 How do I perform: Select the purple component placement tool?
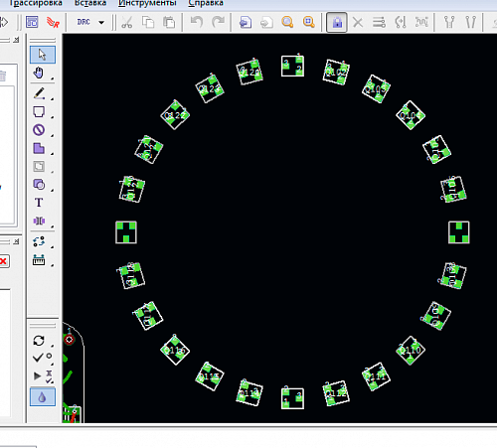point(39,221)
